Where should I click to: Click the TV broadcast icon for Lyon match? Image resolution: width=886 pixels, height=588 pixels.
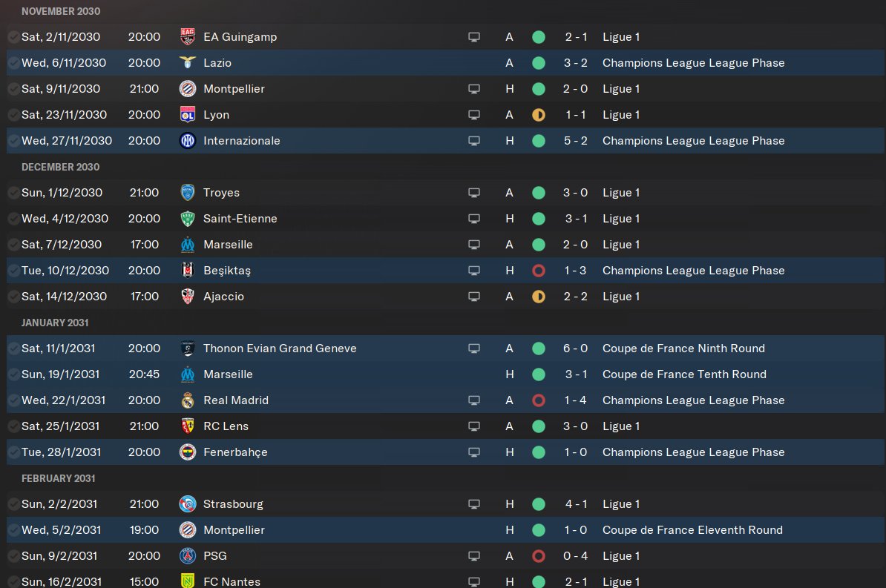[474, 115]
